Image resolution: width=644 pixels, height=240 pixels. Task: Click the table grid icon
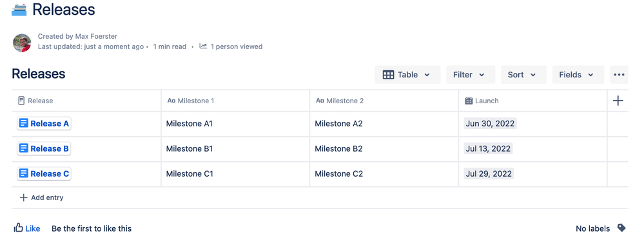coord(388,75)
